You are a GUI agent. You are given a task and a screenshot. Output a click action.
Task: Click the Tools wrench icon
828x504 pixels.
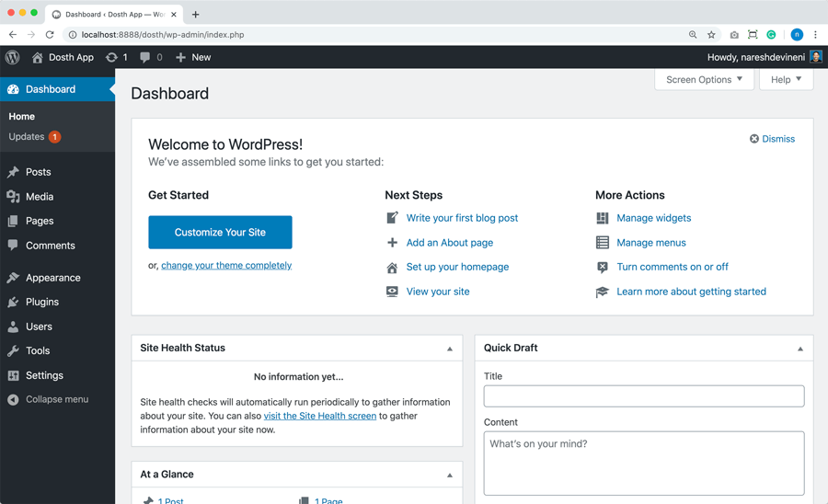(x=13, y=351)
